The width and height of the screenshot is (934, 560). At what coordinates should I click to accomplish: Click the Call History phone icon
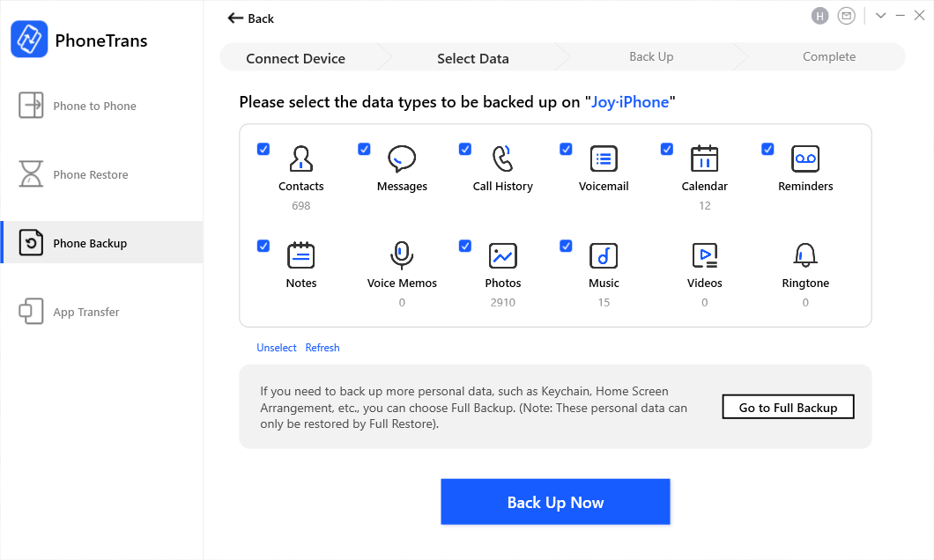point(503,158)
